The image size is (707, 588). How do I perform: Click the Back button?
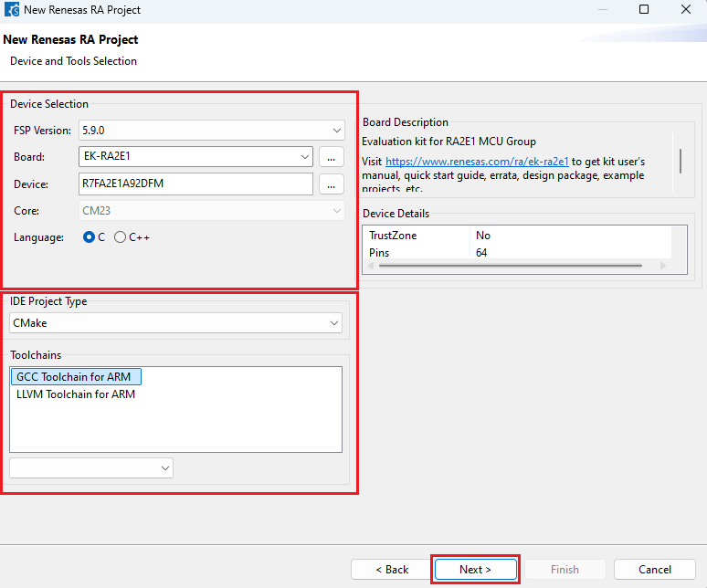point(392,569)
